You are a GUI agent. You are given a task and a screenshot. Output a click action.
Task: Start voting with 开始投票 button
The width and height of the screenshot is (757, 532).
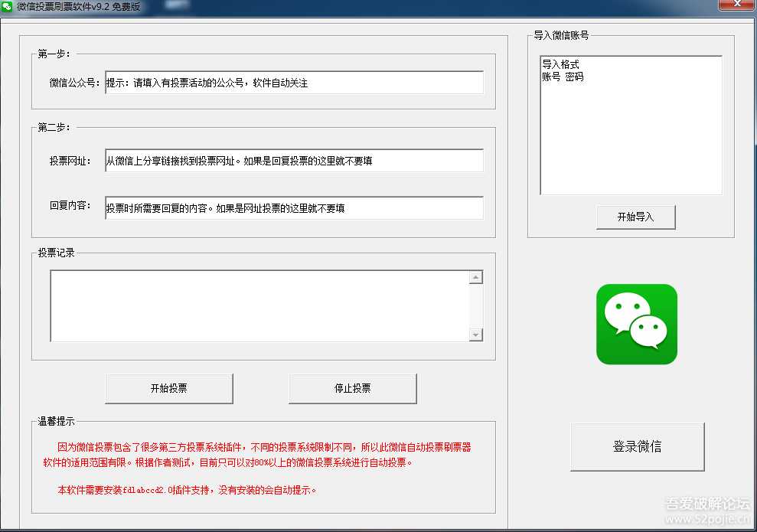coord(169,388)
